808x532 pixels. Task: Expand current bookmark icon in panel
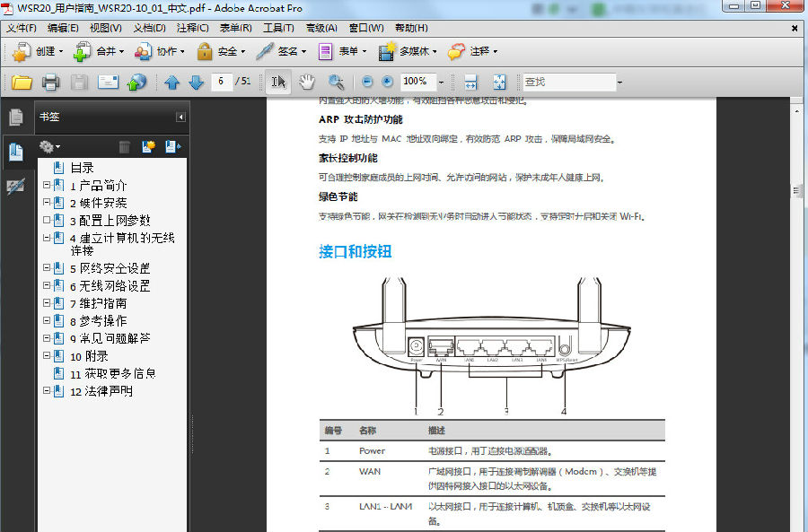click(x=172, y=147)
